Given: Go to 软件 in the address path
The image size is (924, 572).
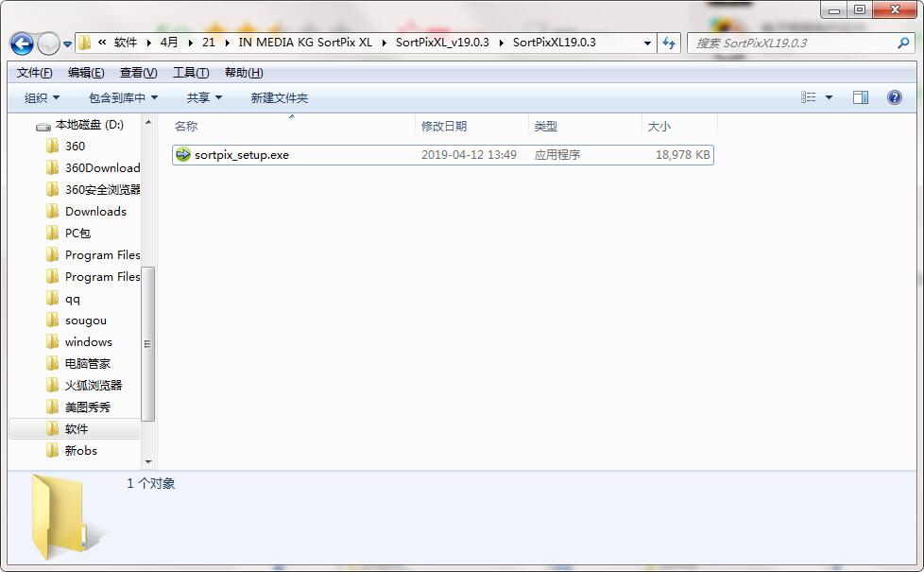Looking at the screenshot, I should [x=126, y=43].
